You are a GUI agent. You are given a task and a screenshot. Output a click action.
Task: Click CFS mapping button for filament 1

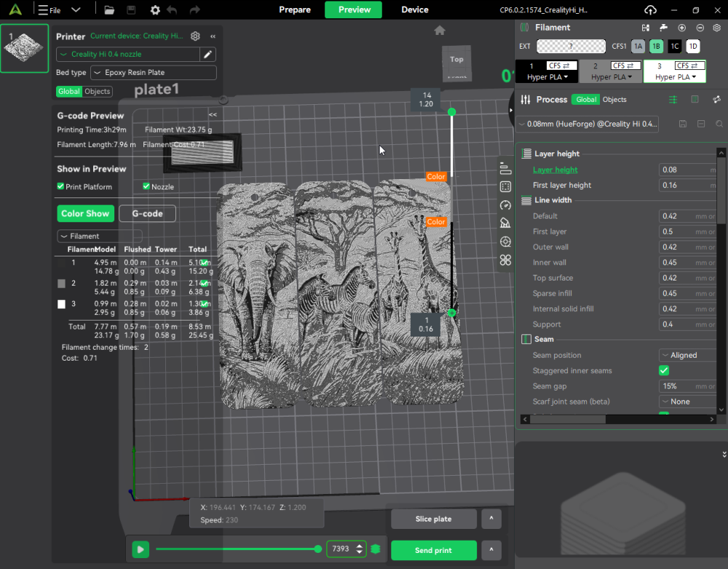tap(561, 66)
